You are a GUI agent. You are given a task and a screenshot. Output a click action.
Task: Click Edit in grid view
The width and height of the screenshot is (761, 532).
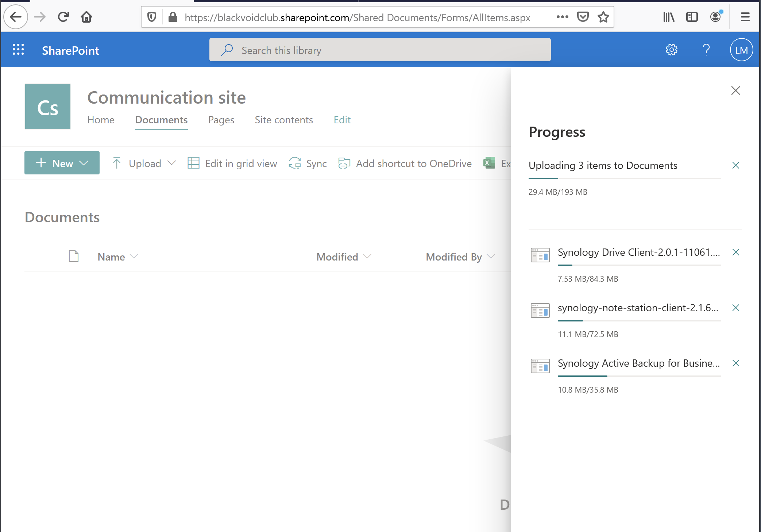click(x=232, y=163)
